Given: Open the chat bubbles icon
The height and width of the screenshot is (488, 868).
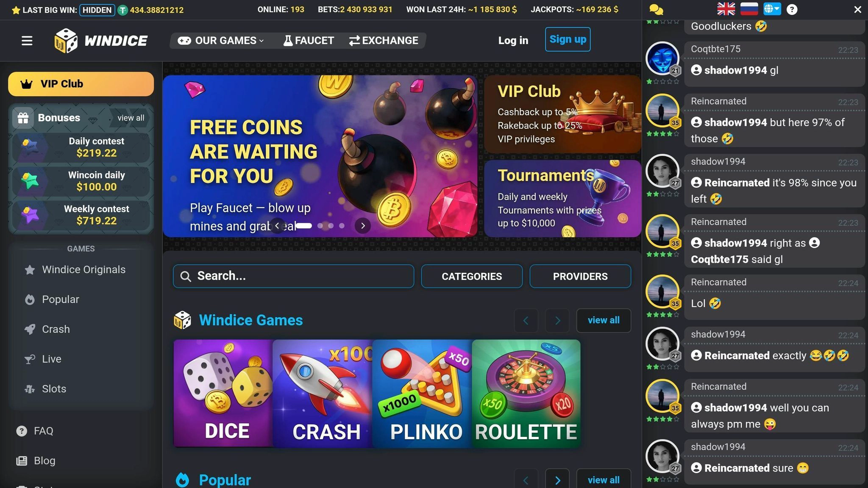Looking at the screenshot, I should [x=656, y=9].
